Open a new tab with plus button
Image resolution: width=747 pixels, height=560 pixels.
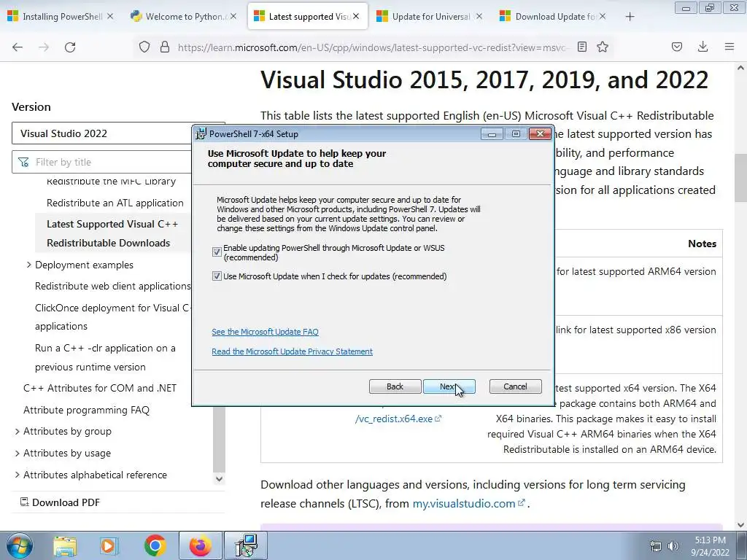click(x=630, y=17)
